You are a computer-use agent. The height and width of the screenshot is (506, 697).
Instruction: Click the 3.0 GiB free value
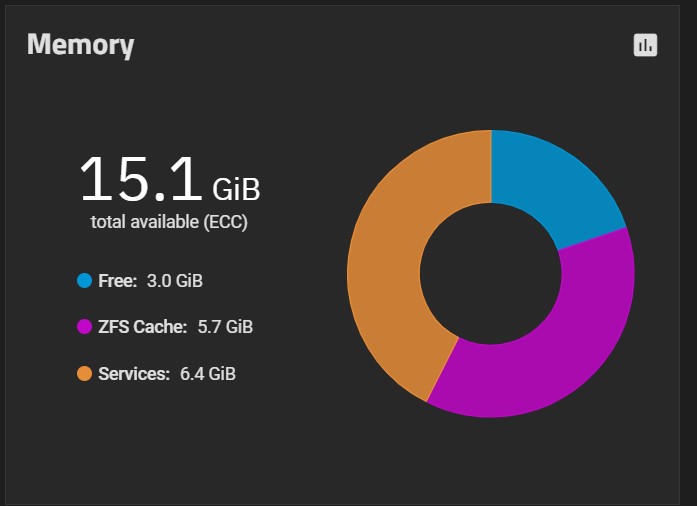pyautogui.click(x=175, y=281)
